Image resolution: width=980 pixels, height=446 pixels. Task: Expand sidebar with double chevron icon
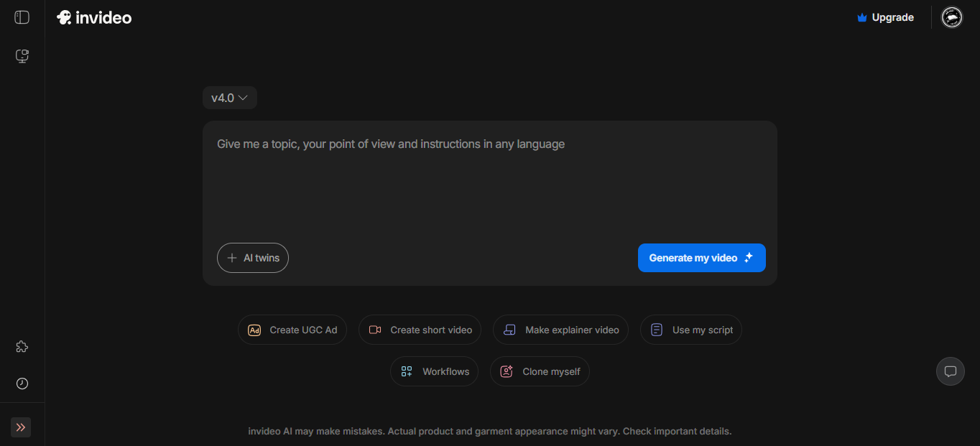(21, 427)
